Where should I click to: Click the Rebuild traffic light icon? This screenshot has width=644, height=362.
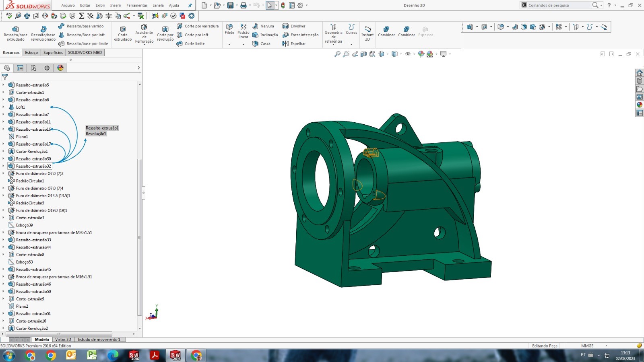pyautogui.click(x=283, y=5)
